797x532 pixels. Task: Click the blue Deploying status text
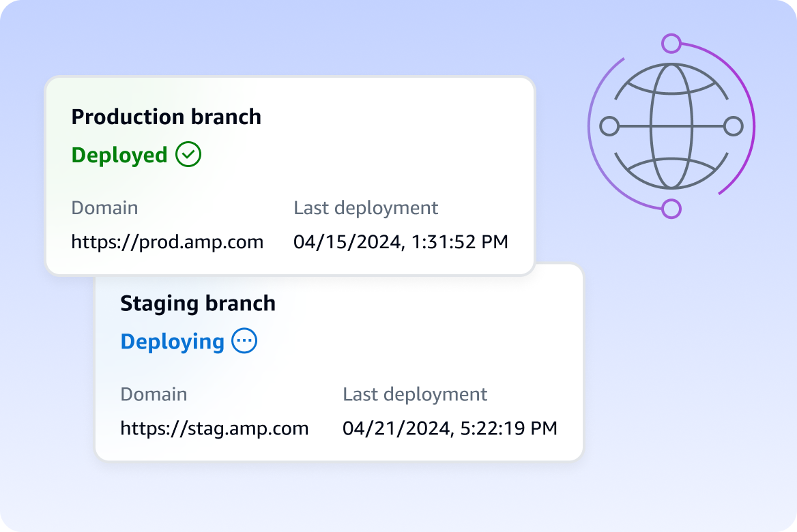tap(172, 342)
